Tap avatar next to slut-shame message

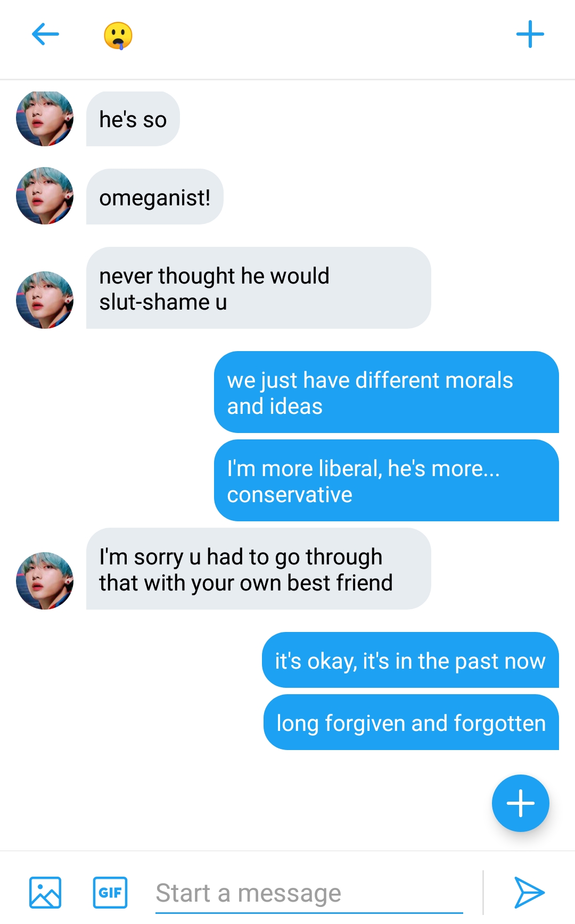coord(45,300)
